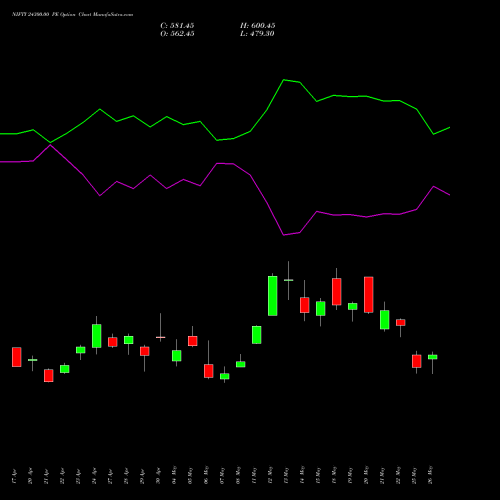Click the close value C: 581.45
Screen dimensions: 500x500
tap(177, 26)
